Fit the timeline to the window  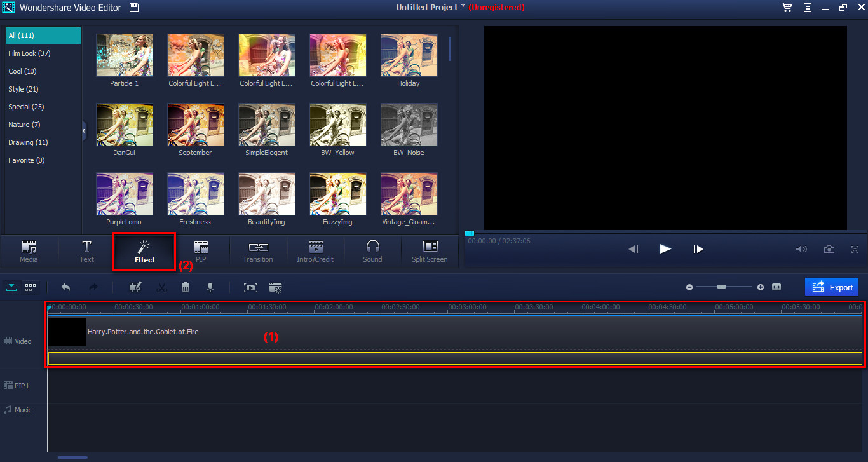coord(776,287)
